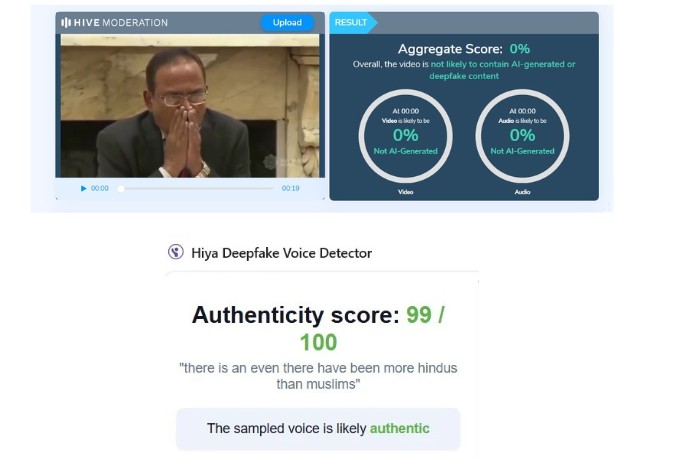Click the Hiya Deepfake Voice Detector title

tap(281, 253)
